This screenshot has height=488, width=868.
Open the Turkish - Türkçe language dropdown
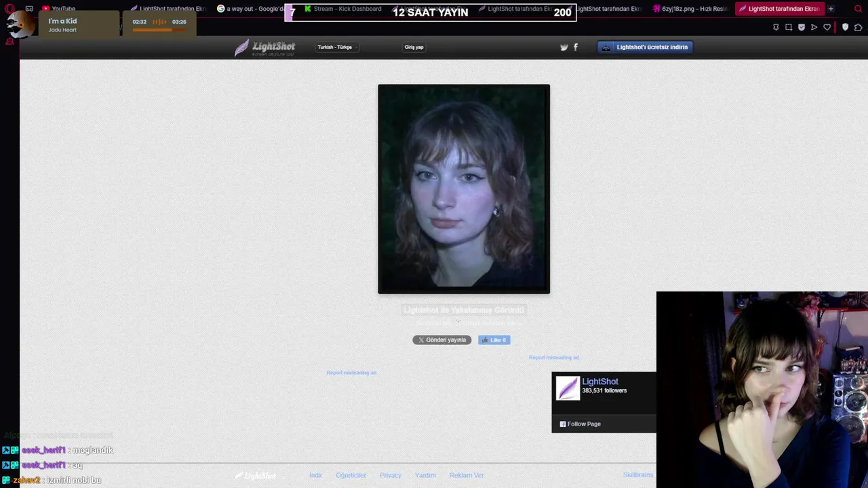[337, 47]
